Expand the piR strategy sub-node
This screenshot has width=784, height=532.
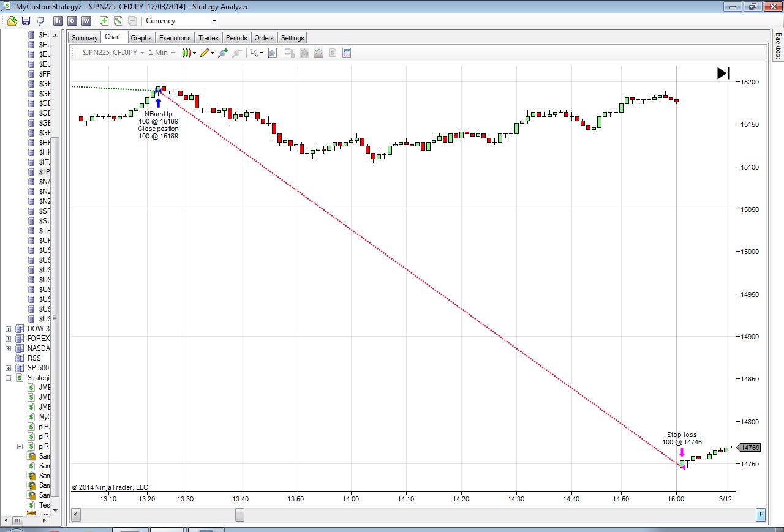click(x=20, y=446)
